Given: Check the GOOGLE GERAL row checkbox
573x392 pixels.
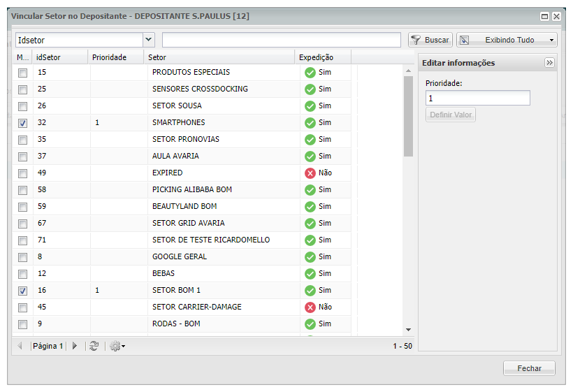Looking at the screenshot, I should pyautogui.click(x=22, y=257).
